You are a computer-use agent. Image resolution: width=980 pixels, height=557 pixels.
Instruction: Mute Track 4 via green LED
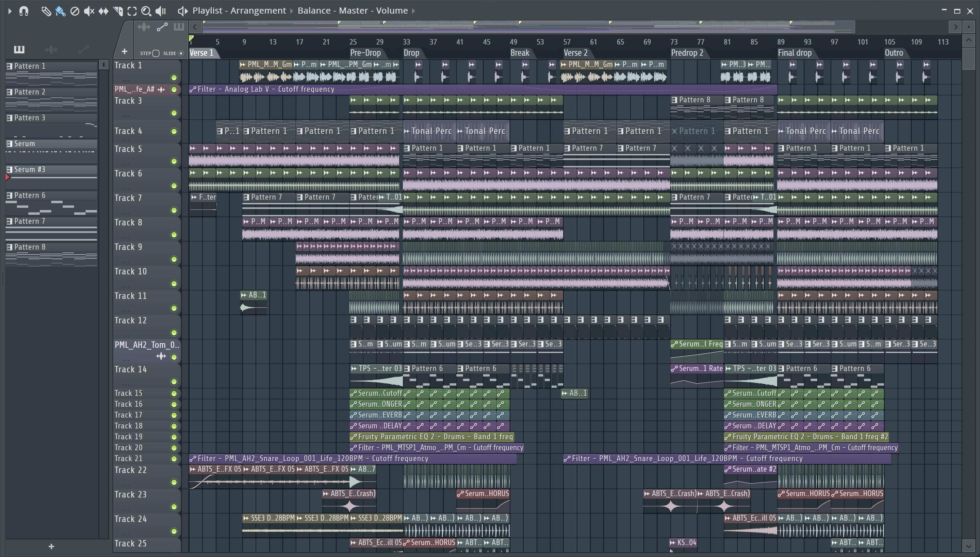tap(174, 131)
